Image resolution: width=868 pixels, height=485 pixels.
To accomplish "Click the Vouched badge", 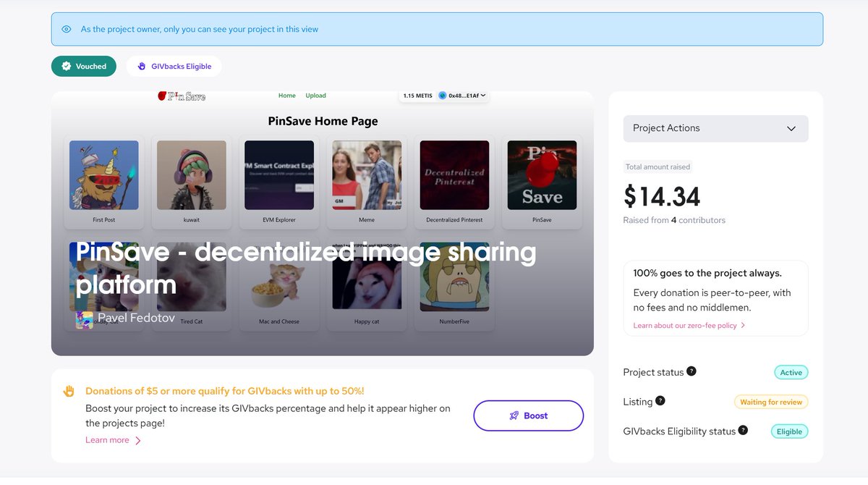I will (x=83, y=66).
